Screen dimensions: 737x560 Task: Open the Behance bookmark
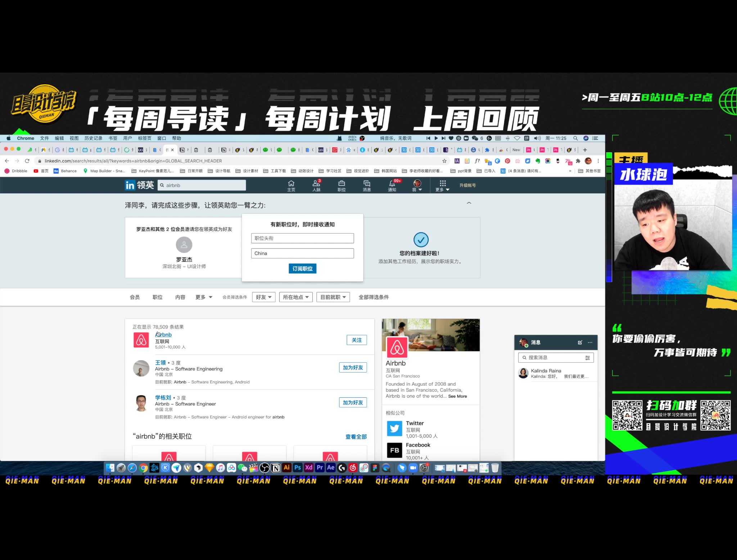(65, 171)
